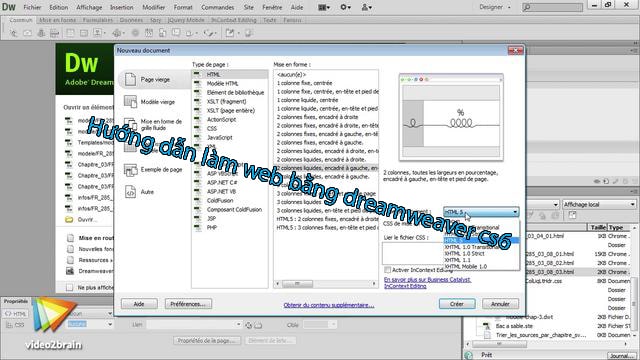
Task: Choose HTML page type
Action: point(230,74)
